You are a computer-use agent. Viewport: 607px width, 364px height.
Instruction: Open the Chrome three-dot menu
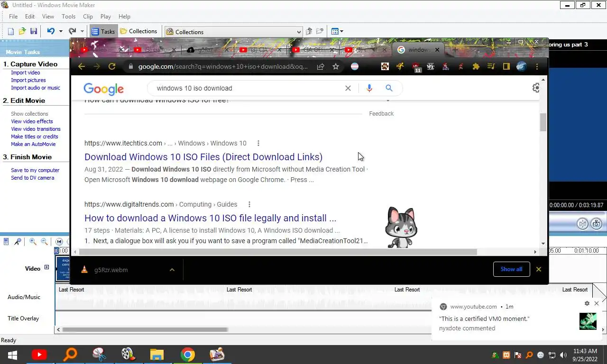[537, 66]
